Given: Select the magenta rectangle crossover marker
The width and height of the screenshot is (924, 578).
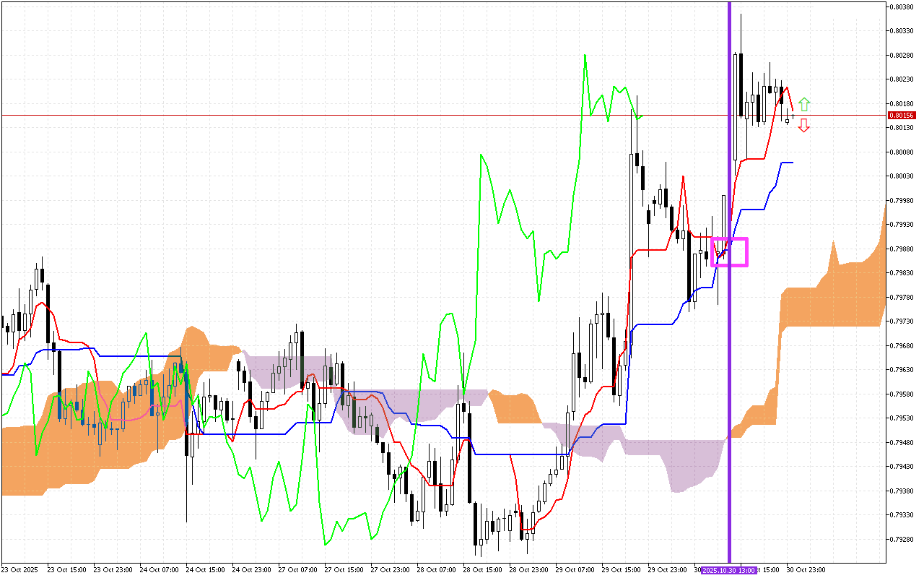Looking at the screenshot, I should [729, 251].
